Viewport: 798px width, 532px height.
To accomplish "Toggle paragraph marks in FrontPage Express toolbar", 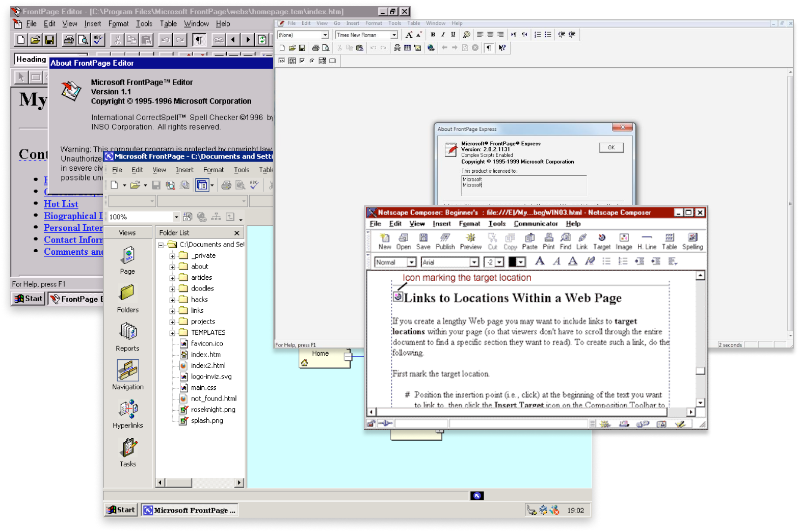I will [489, 48].
